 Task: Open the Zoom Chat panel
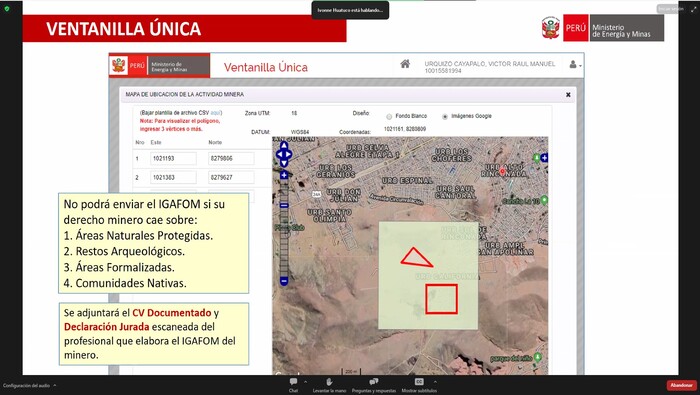[293, 385]
